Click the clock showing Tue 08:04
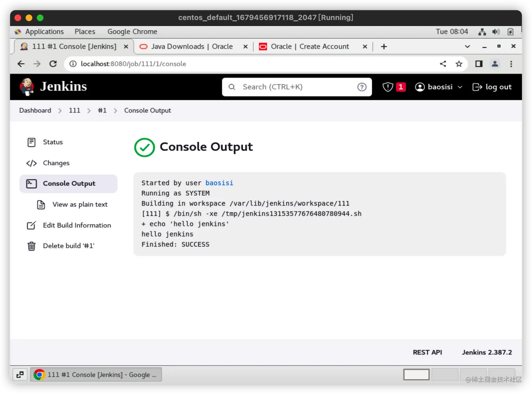532x393 pixels. coord(452,32)
